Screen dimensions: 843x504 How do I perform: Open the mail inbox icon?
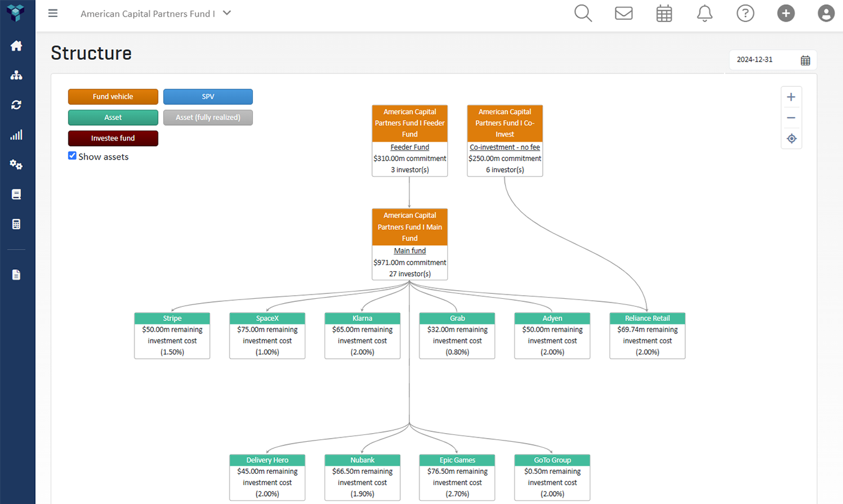(623, 14)
